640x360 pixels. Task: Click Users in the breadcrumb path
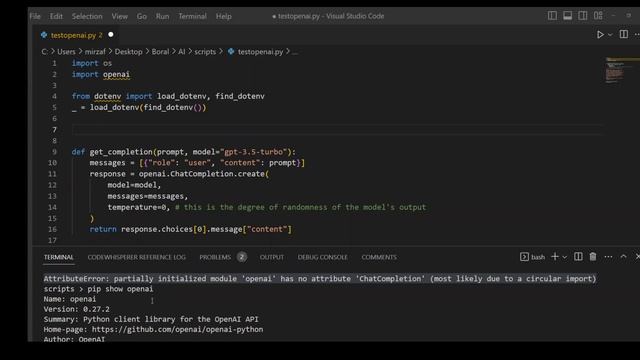click(x=66, y=52)
